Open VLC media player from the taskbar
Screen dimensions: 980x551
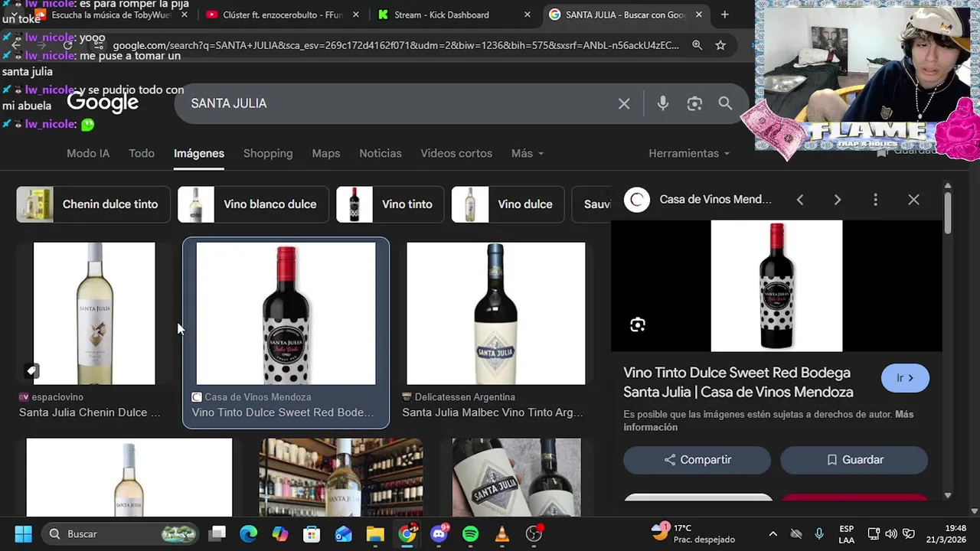click(x=502, y=533)
